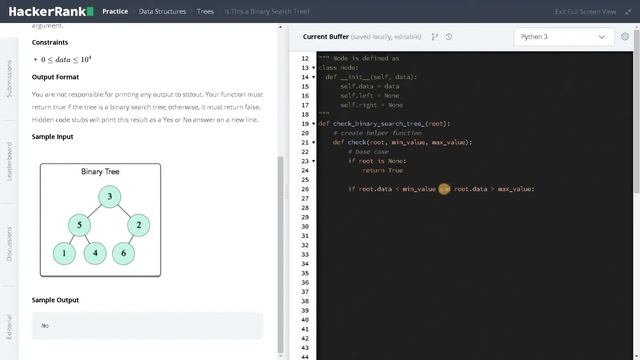Viewport: 640px width, 360px height.
Task: Go to Data Structures breadcrumb
Action: click(162, 11)
